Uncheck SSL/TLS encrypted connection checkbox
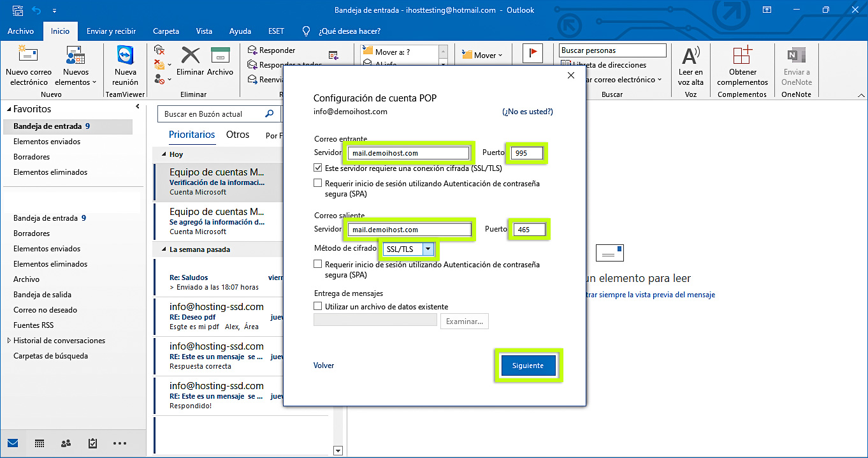This screenshot has width=868, height=458. click(x=318, y=168)
